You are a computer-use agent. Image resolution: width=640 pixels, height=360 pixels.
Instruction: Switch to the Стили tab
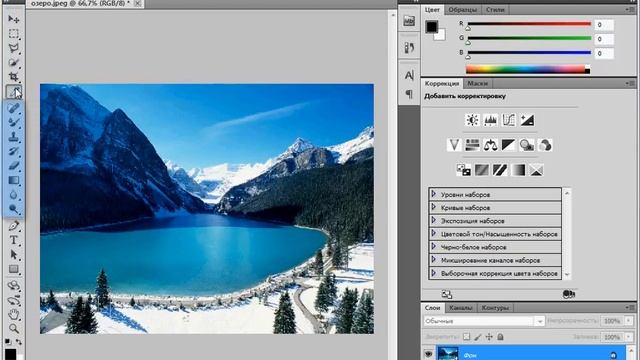coord(495,10)
